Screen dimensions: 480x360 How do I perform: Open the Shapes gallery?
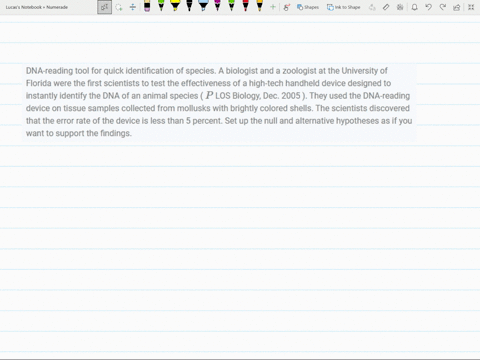point(308,7)
